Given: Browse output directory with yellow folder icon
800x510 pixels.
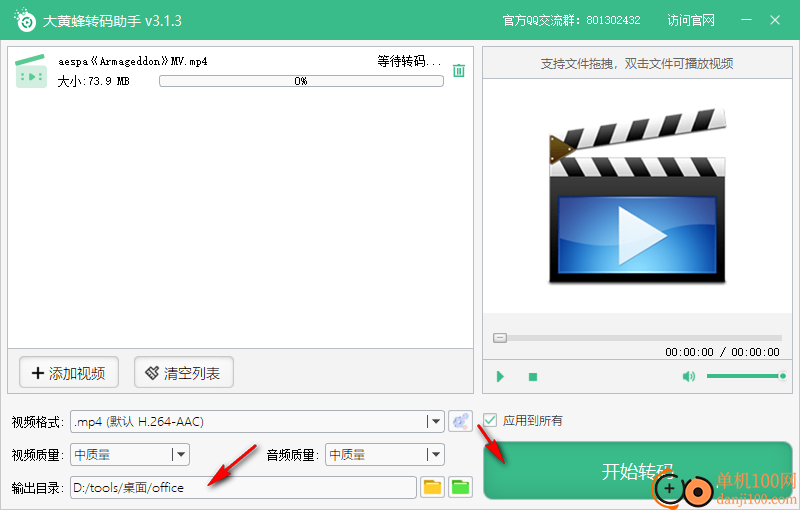Looking at the screenshot, I should (432, 487).
